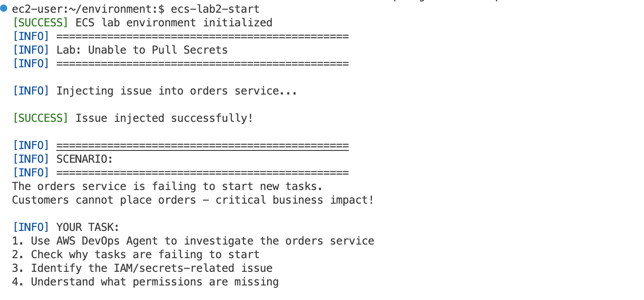Click the INFO tag beside 'YOUR TASK:'

(x=31, y=227)
